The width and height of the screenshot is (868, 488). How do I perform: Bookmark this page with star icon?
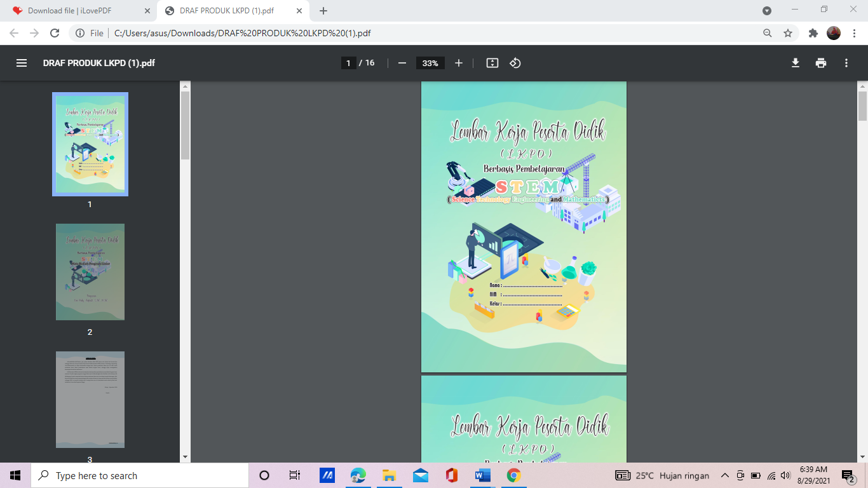(x=788, y=33)
